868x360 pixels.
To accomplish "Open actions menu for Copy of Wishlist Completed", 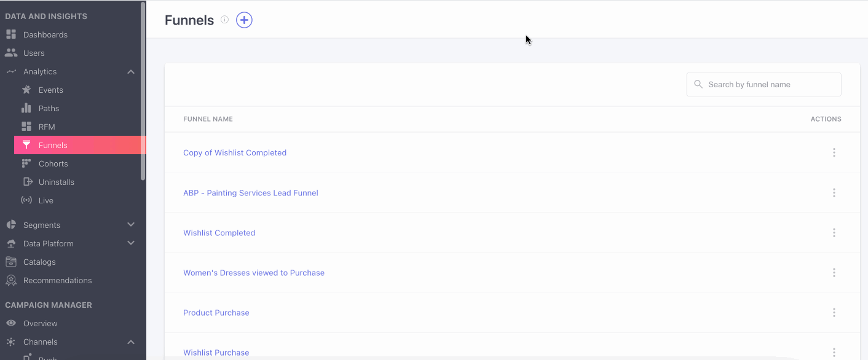I will click(834, 152).
